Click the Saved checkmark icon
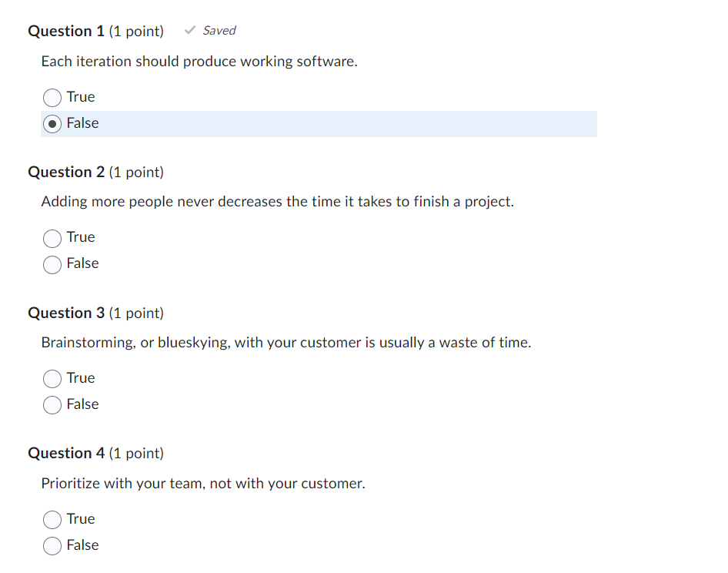This screenshot has height=573, width=728. [x=189, y=30]
